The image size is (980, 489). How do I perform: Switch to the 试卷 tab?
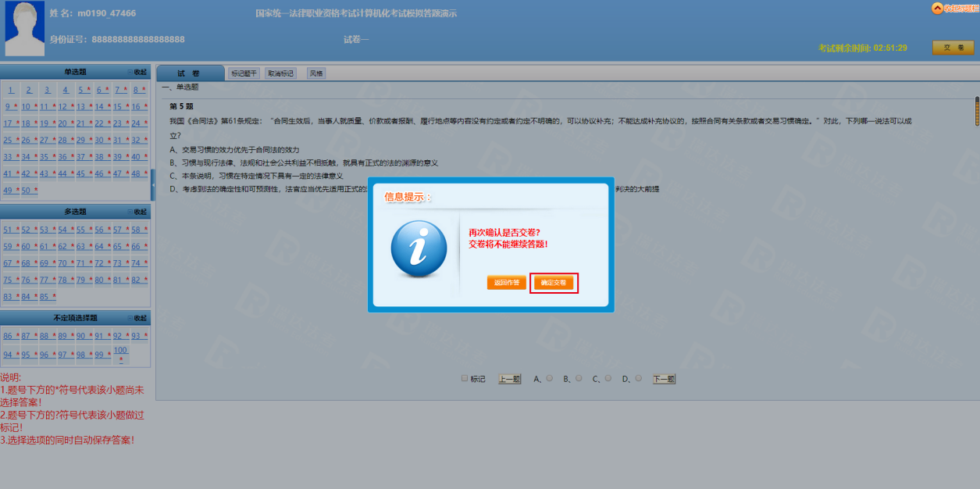188,73
